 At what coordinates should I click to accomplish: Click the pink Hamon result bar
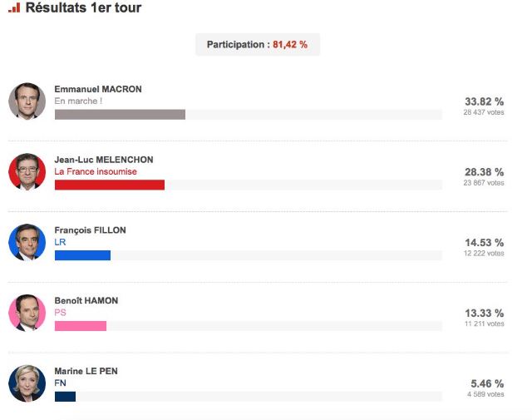point(80,326)
